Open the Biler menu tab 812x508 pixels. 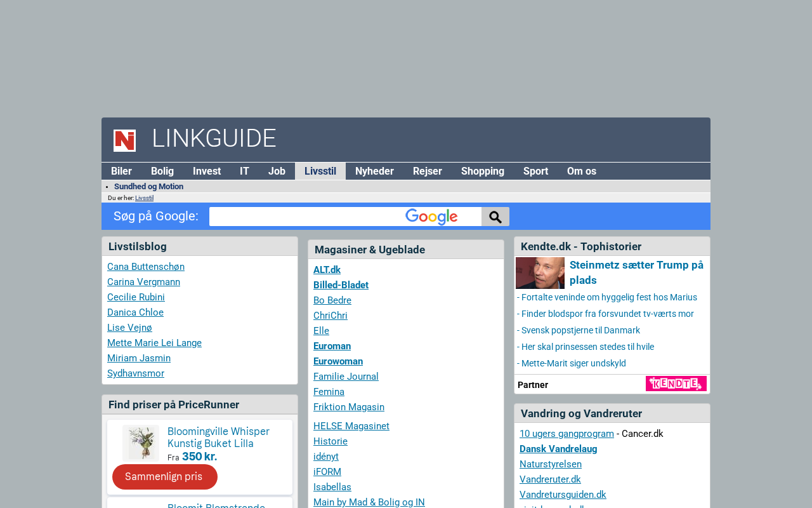pos(121,171)
